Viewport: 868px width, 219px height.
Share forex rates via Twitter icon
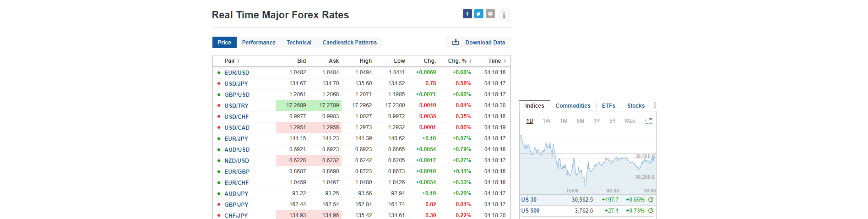click(478, 14)
